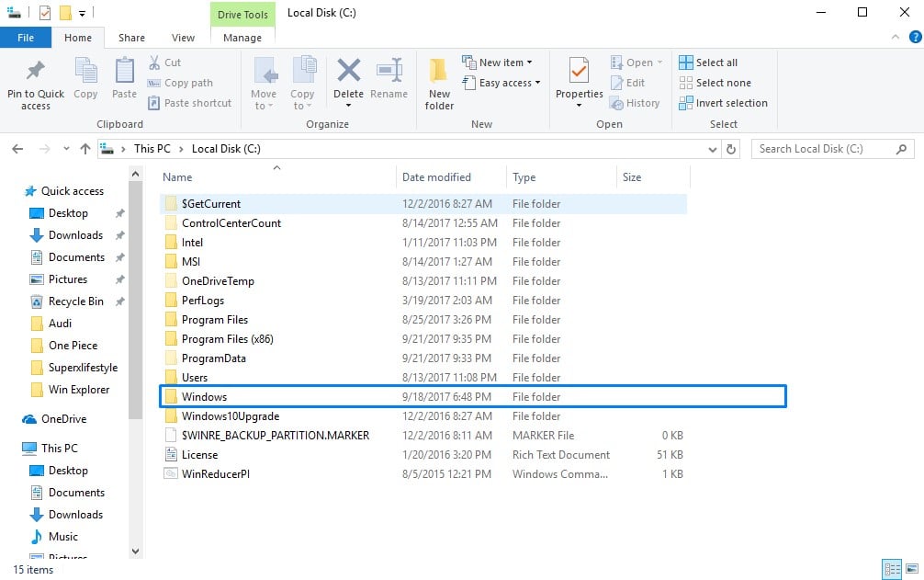Switch to details view layout icon
Viewport: 924px width, 580px height.
(892, 569)
